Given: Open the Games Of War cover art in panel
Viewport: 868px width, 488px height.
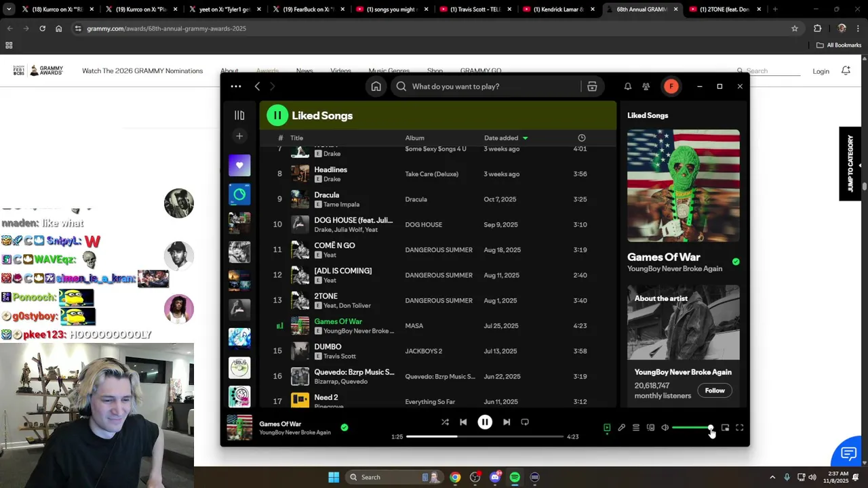Looking at the screenshot, I should click(x=684, y=186).
